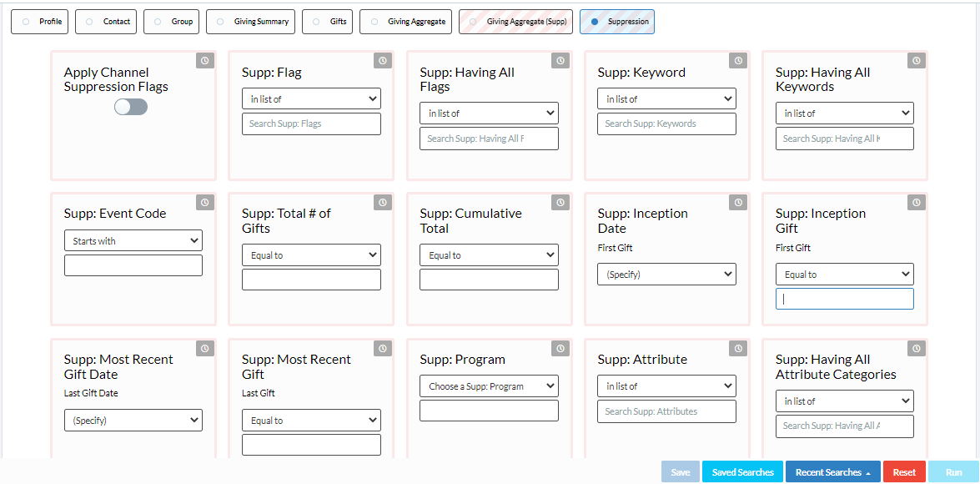The image size is (980, 484).
Task: Click the Supp: Cumulative Total value input
Action: (x=489, y=280)
